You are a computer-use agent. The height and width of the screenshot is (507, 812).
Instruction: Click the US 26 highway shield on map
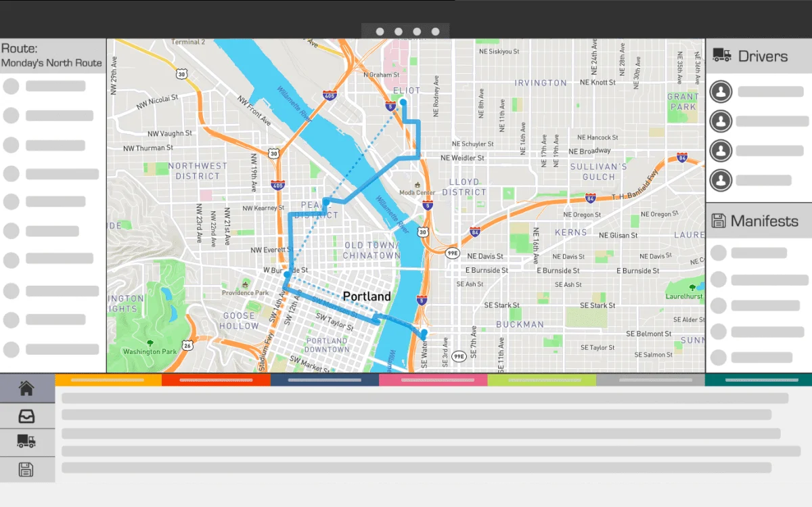[x=187, y=345]
